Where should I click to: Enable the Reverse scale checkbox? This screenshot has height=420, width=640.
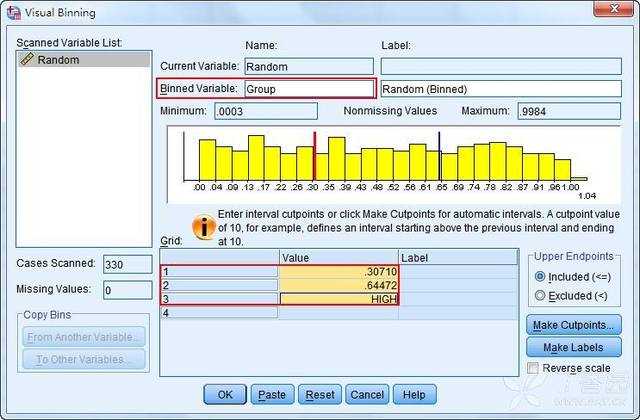(534, 369)
